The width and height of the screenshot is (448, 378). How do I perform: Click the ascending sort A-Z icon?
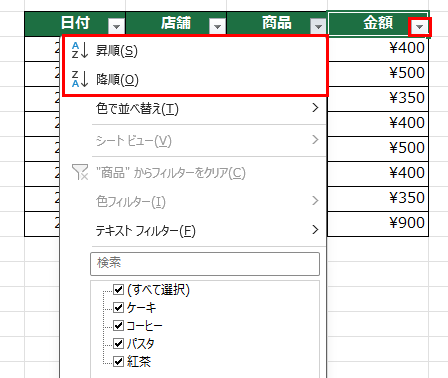click(x=80, y=50)
